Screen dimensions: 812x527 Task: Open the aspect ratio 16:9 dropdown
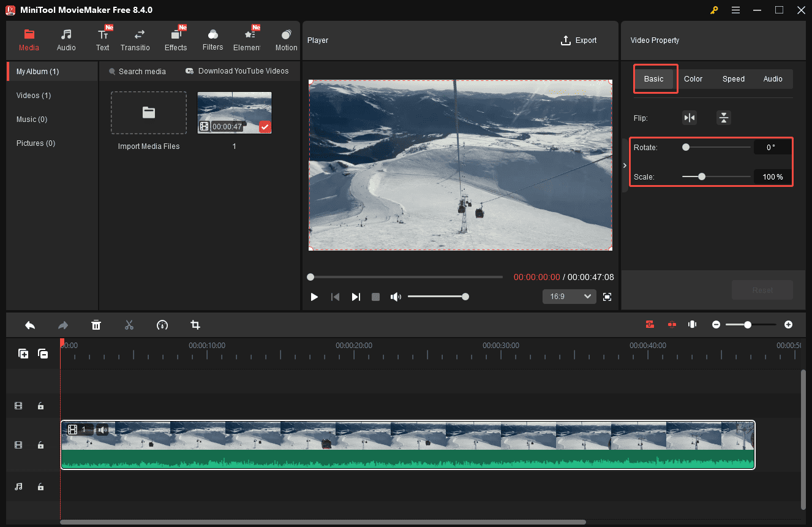(569, 296)
